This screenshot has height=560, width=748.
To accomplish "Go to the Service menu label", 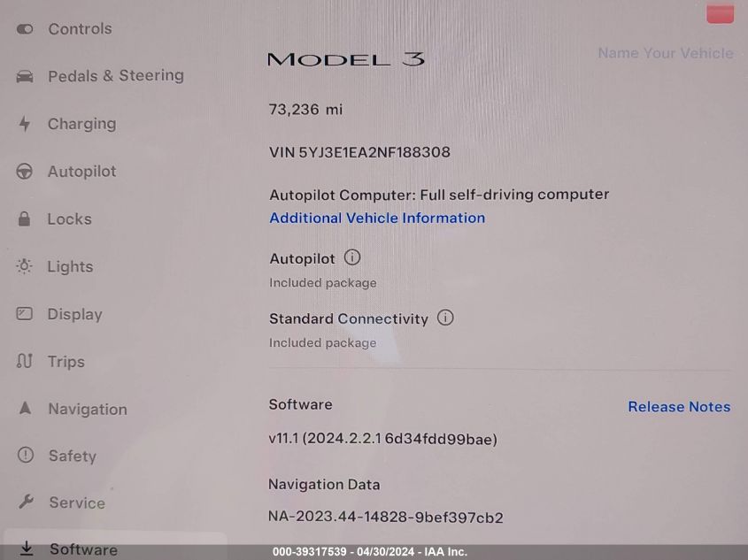I will click(x=77, y=502).
